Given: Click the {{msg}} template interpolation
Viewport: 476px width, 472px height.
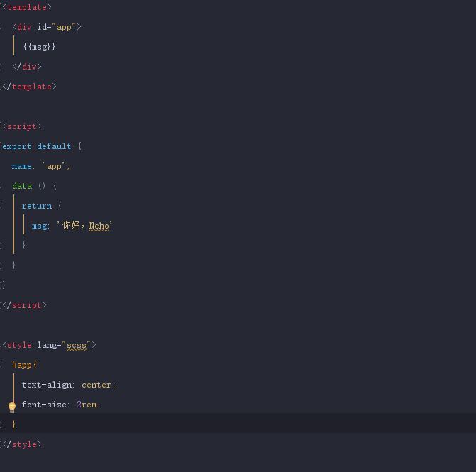Looking at the screenshot, I should coord(38,47).
